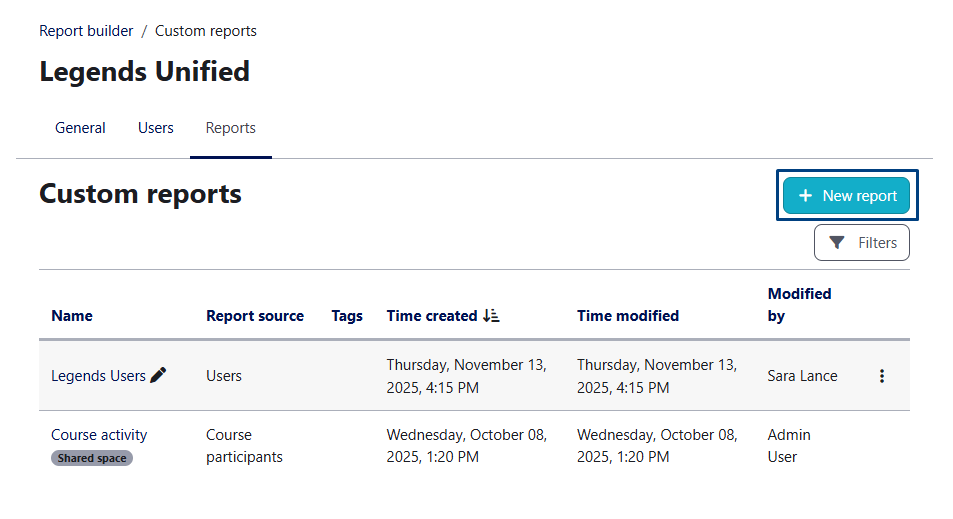Click the pencil edit icon beside Legends Users

158,376
